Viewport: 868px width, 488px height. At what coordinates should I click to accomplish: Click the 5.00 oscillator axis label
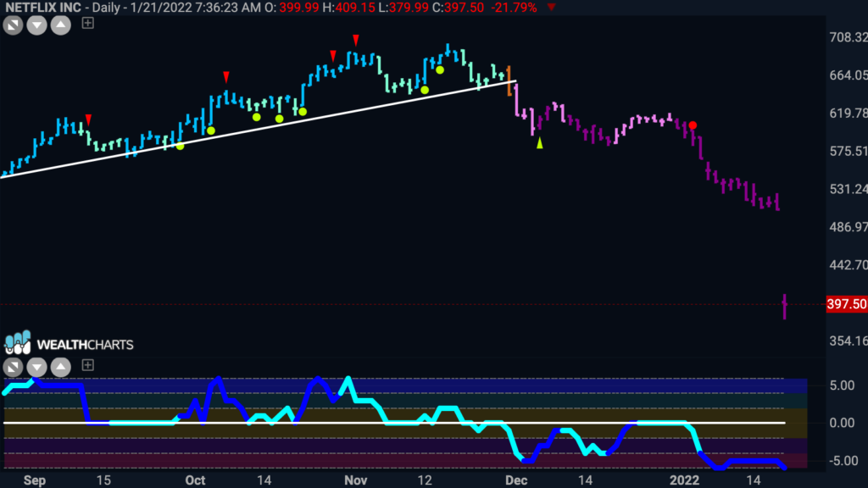[843, 385]
